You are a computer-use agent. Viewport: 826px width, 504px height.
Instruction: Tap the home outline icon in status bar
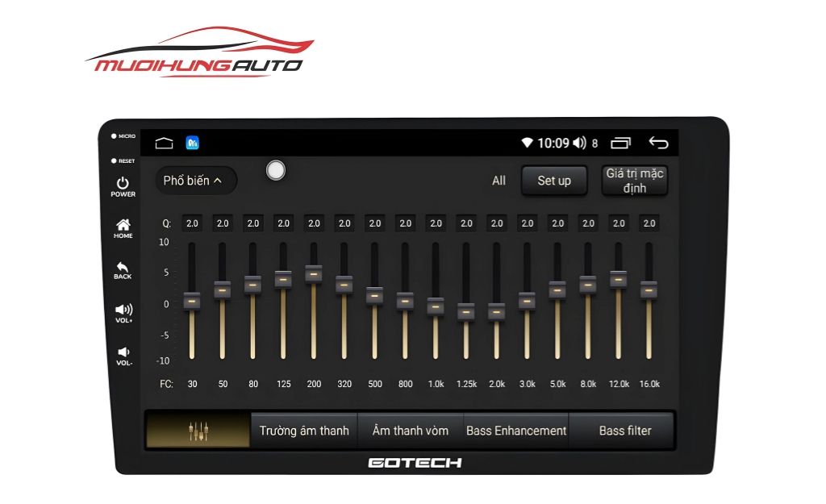point(165,144)
